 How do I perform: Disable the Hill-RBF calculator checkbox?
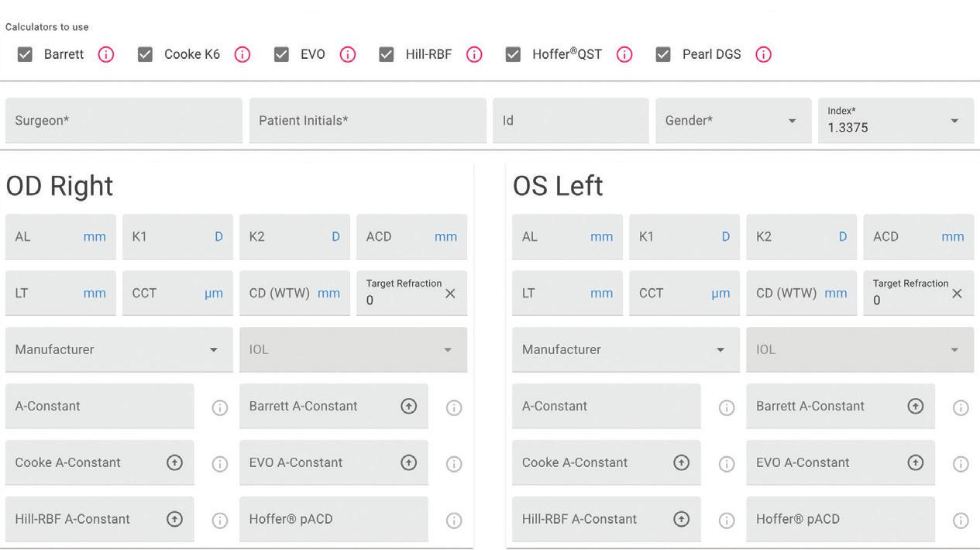point(386,55)
